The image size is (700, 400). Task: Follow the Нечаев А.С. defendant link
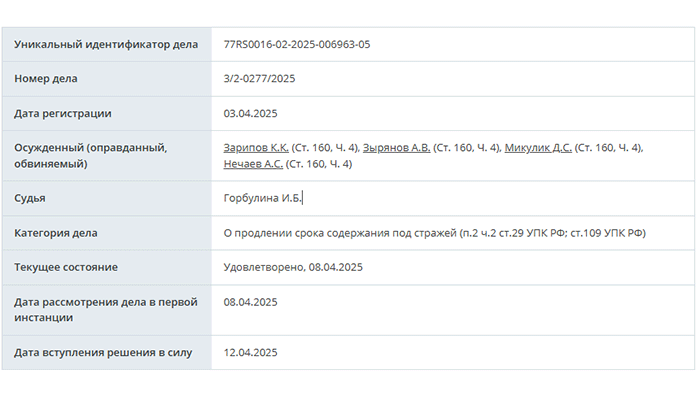click(253, 164)
